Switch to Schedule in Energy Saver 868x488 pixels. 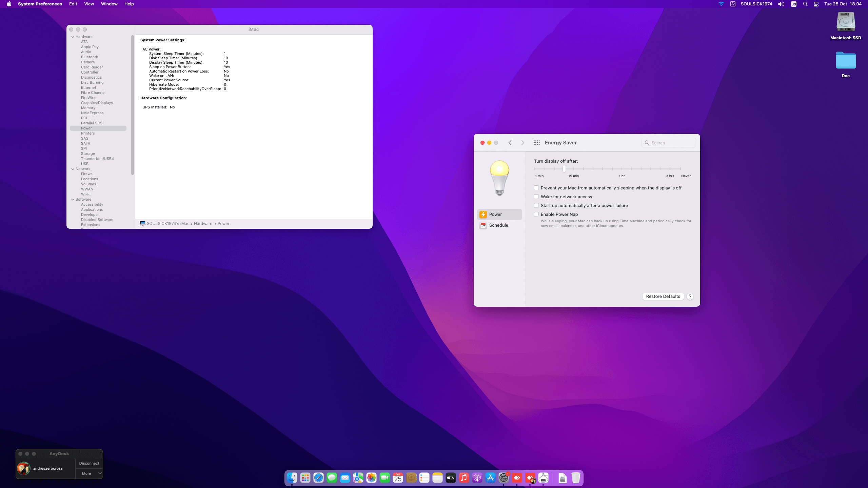(x=499, y=225)
